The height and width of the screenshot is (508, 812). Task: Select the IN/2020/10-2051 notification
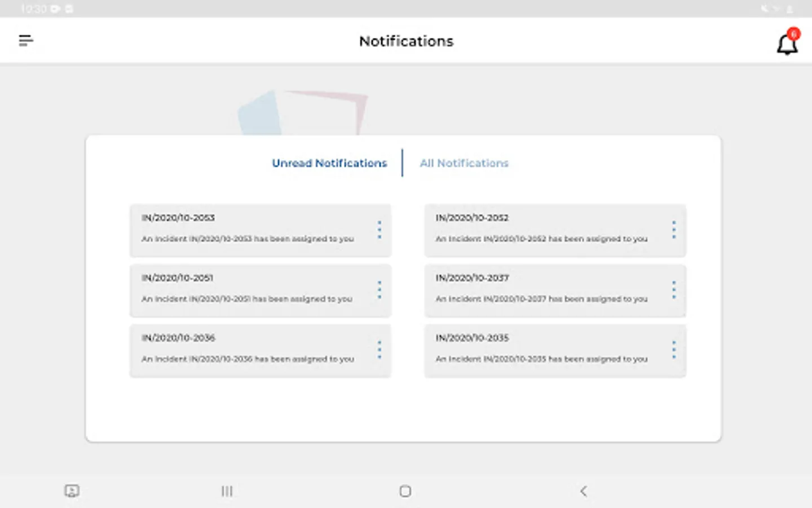248,290
